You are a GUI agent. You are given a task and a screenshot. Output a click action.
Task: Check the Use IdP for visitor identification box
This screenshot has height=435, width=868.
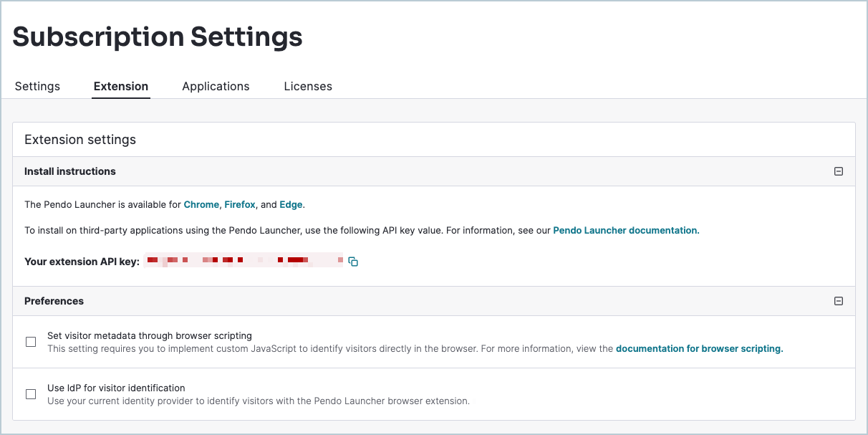[x=31, y=394]
